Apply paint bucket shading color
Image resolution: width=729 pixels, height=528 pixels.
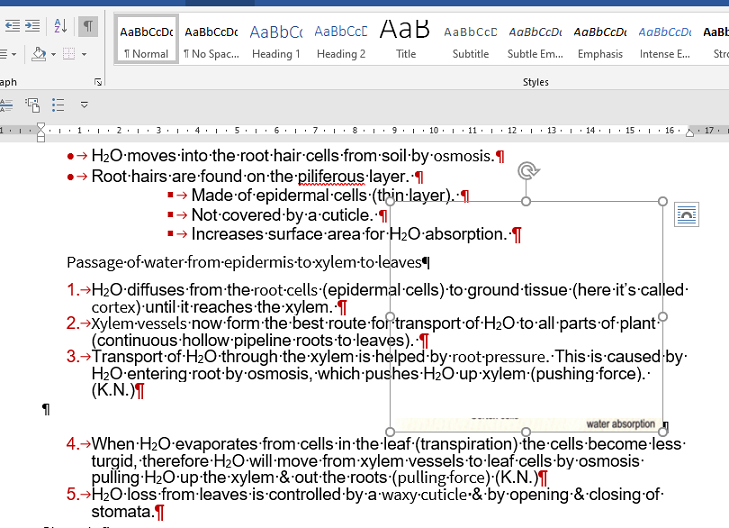(x=39, y=54)
